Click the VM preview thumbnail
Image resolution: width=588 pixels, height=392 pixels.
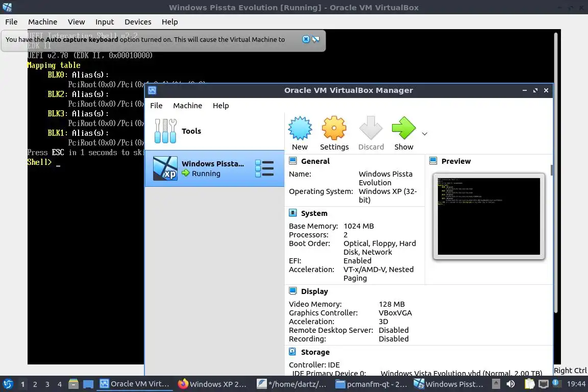click(x=488, y=216)
